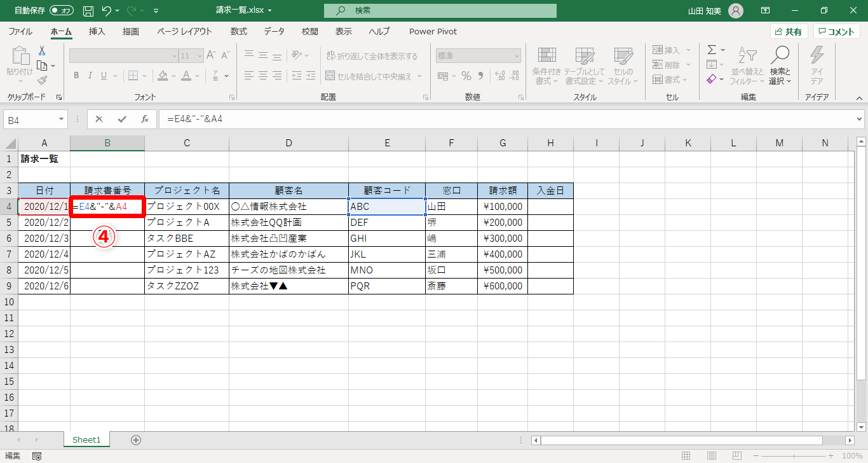Click the Insert Function fx icon
Viewport: 868px width, 463px height.
tap(144, 119)
